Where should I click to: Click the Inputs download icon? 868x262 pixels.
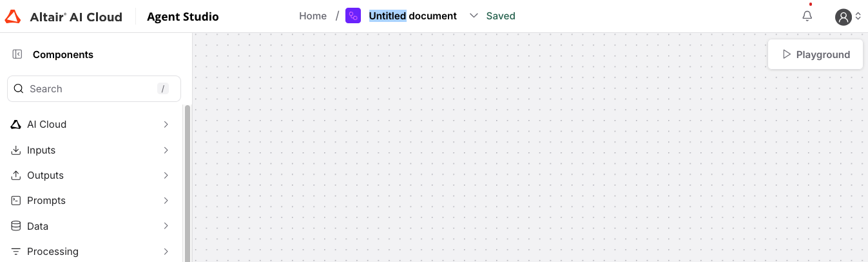pyautogui.click(x=16, y=150)
